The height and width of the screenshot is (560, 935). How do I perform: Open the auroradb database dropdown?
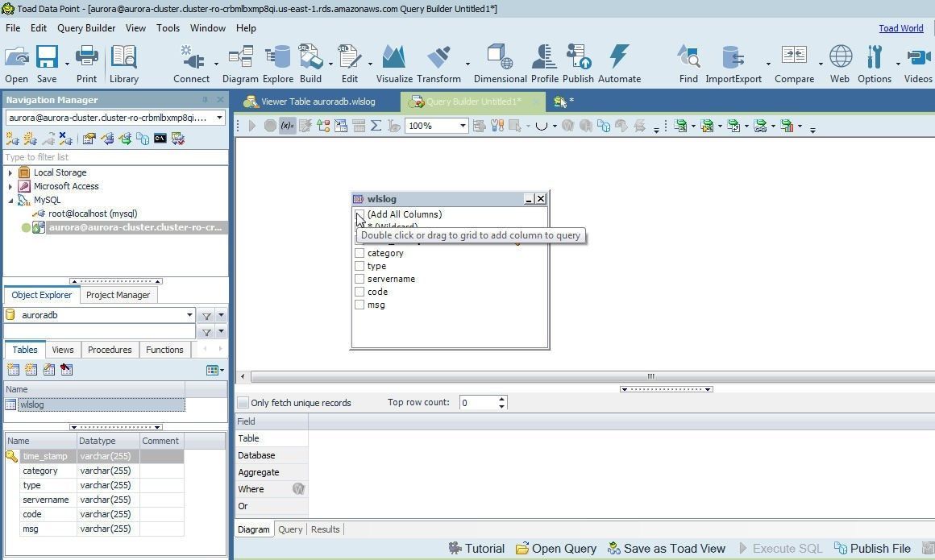pyautogui.click(x=189, y=315)
